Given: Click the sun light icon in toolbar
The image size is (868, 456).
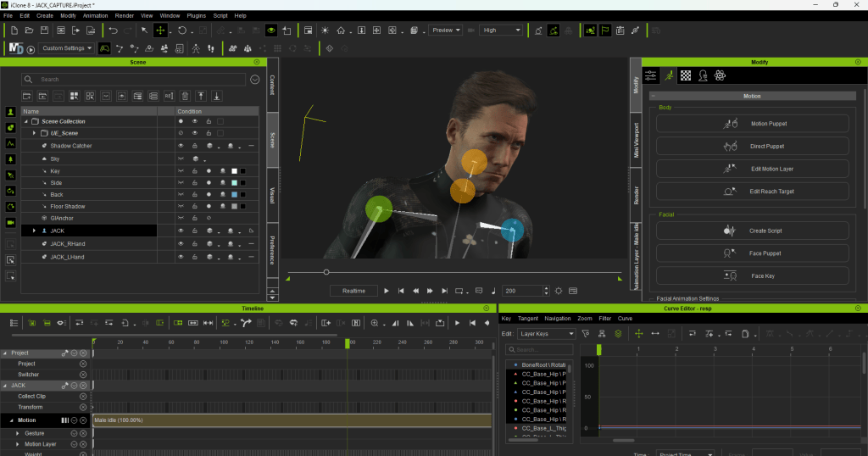Looking at the screenshot, I should coord(325,31).
